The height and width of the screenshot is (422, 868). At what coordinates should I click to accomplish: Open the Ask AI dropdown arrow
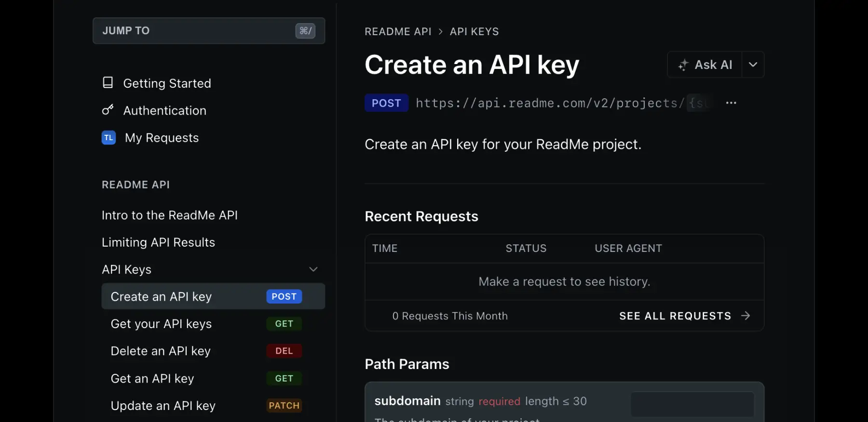(x=753, y=65)
